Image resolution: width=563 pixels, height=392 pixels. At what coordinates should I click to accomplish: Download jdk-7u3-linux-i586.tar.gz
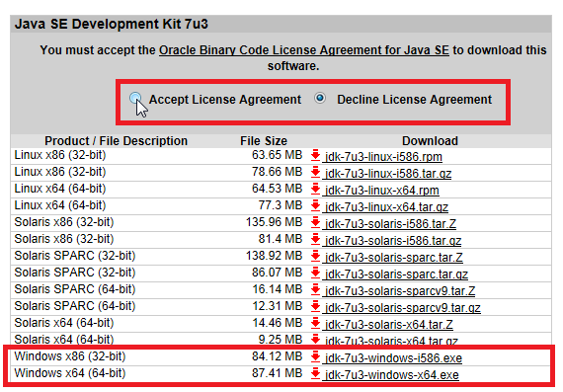(x=388, y=174)
